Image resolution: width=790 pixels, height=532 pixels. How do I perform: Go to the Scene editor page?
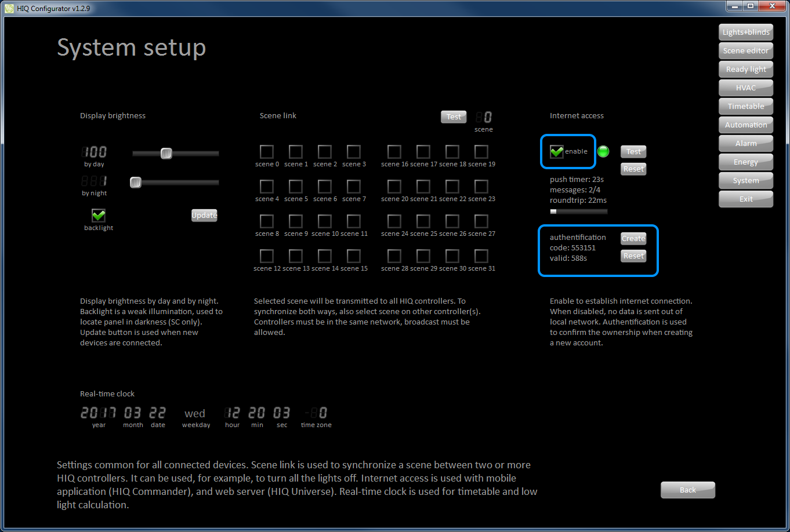[x=746, y=51]
